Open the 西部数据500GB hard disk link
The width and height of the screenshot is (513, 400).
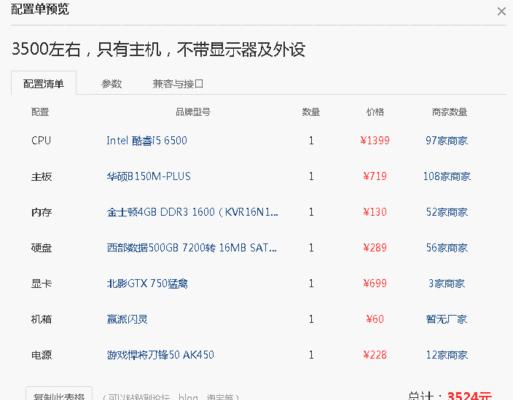pos(192,247)
